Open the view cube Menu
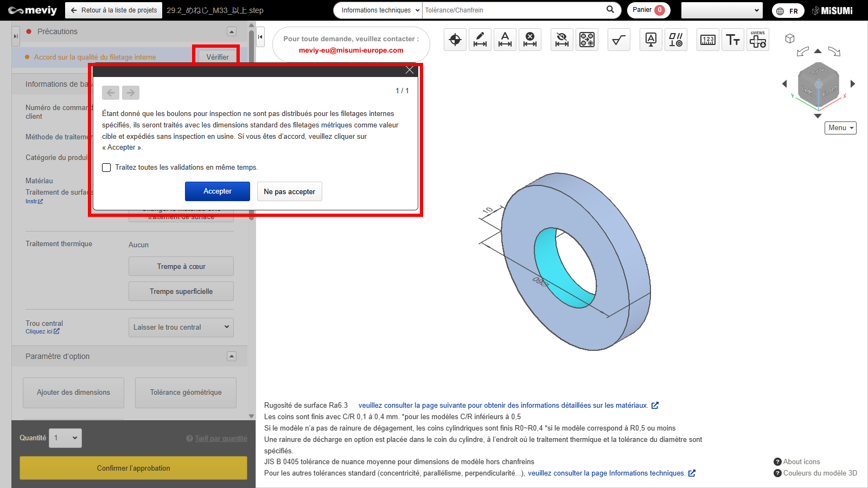The image size is (868, 488). click(x=840, y=128)
